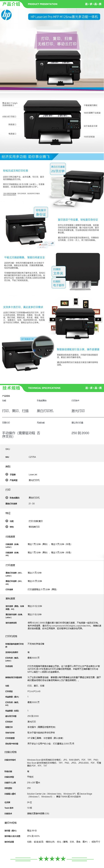This screenshot has width=104, height=868.
Task: Click the 电源接口 label
Action: click(12, 134)
